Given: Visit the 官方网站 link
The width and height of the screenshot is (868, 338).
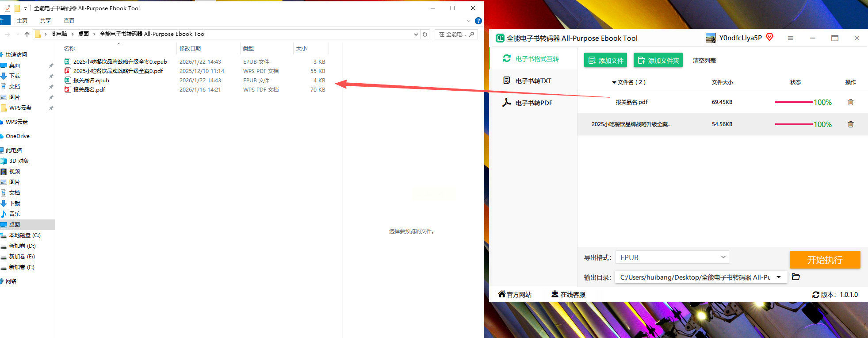Looking at the screenshot, I should (x=515, y=295).
